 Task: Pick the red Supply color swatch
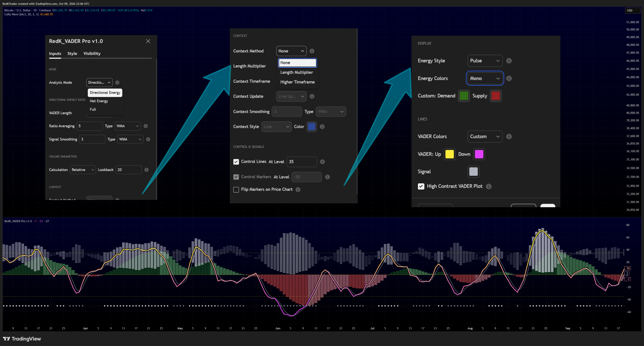tap(496, 96)
